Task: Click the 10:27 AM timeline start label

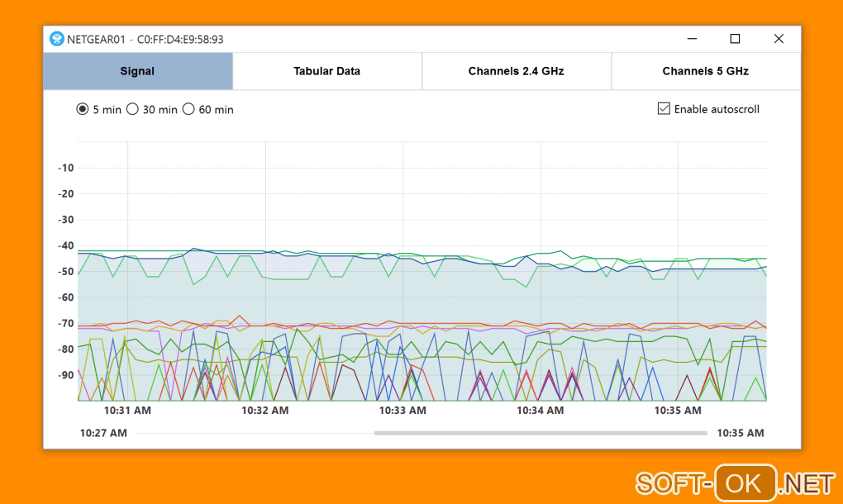Action: [103, 433]
